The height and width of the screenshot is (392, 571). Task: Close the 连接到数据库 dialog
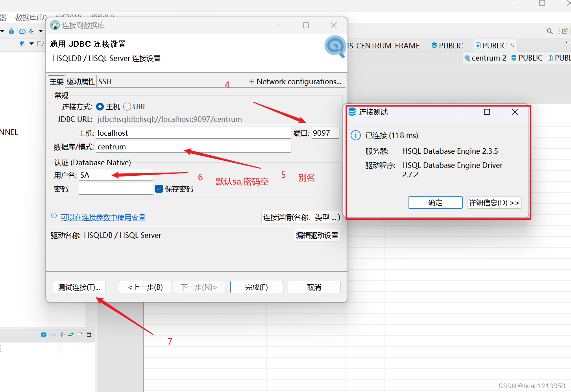point(334,25)
